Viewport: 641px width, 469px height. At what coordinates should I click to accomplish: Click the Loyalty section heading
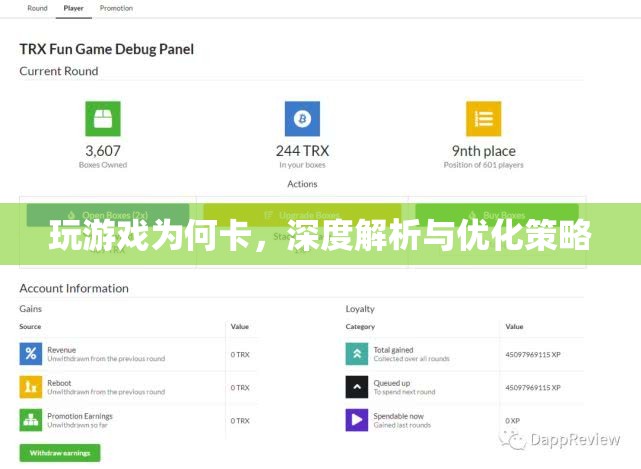point(360,309)
